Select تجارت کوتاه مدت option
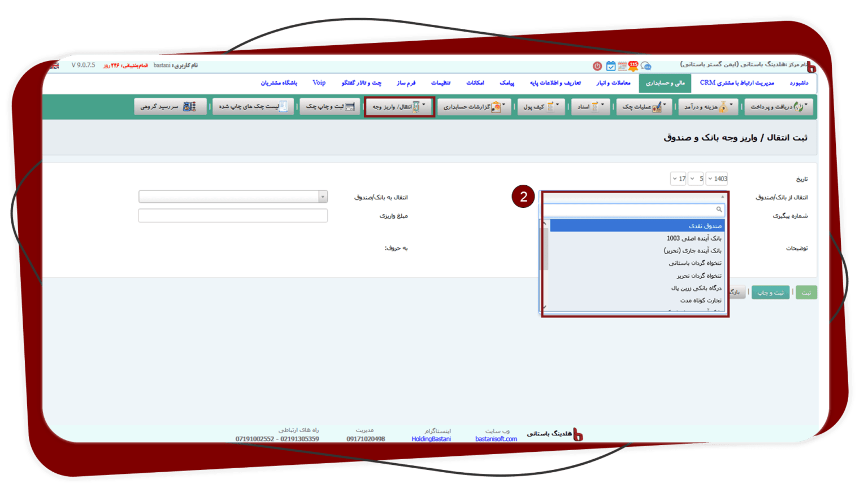The width and height of the screenshot is (868, 488). pyautogui.click(x=637, y=300)
